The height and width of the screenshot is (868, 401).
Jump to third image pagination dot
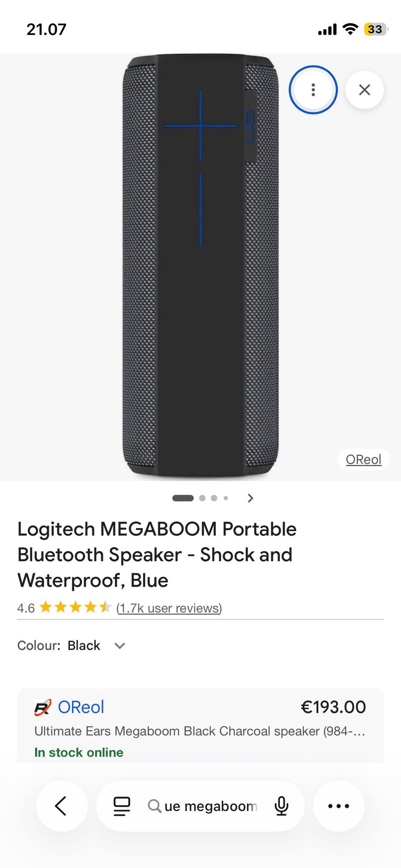tap(214, 498)
